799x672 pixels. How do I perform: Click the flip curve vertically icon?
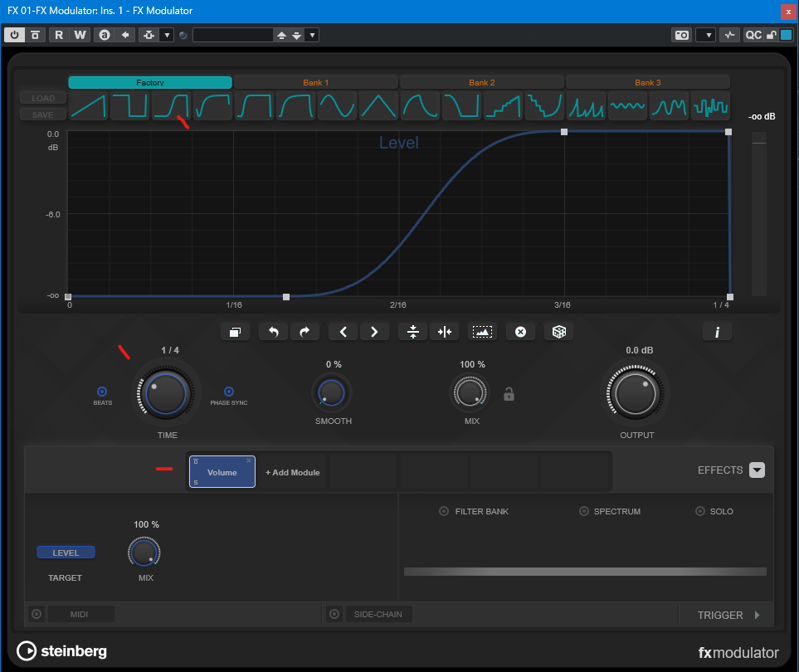(x=413, y=332)
